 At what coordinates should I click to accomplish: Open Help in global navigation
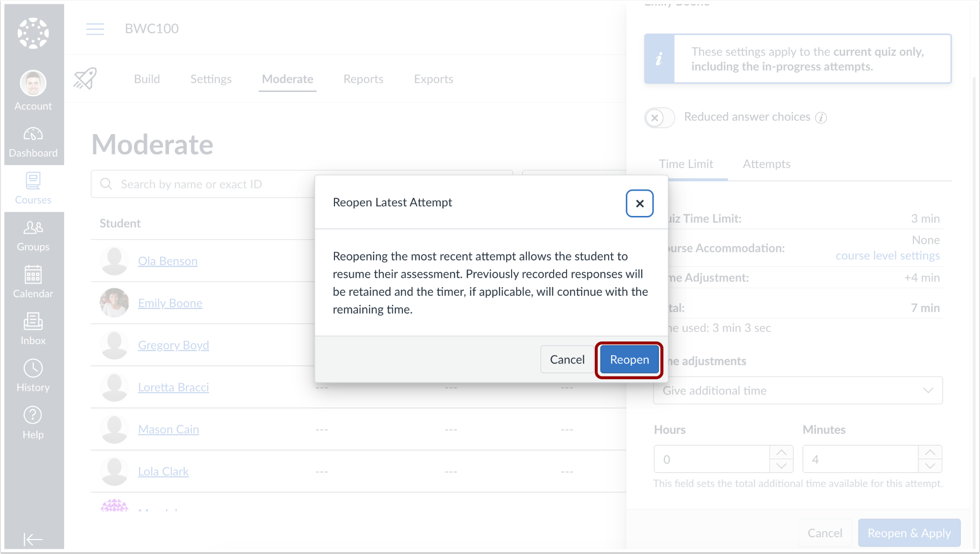click(33, 423)
